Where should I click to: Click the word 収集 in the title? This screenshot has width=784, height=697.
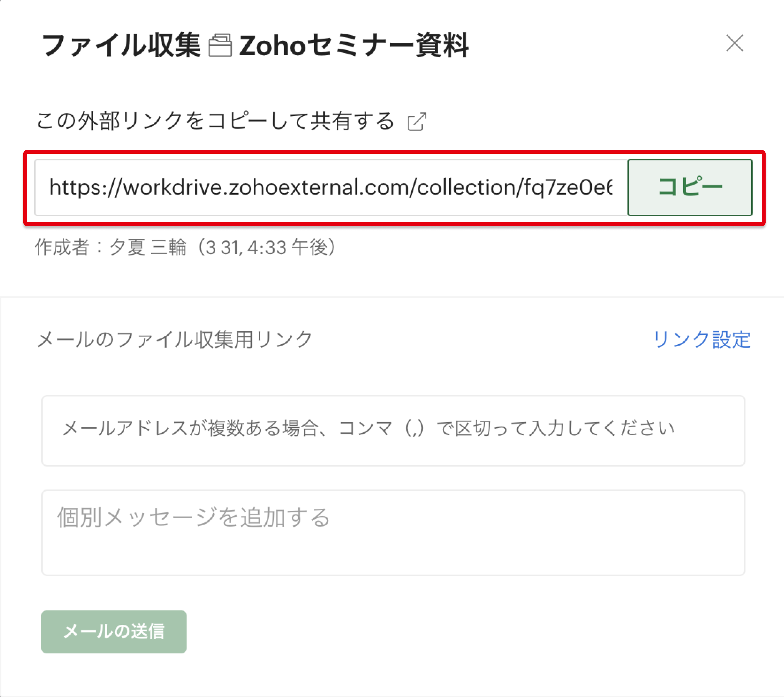[x=175, y=45]
